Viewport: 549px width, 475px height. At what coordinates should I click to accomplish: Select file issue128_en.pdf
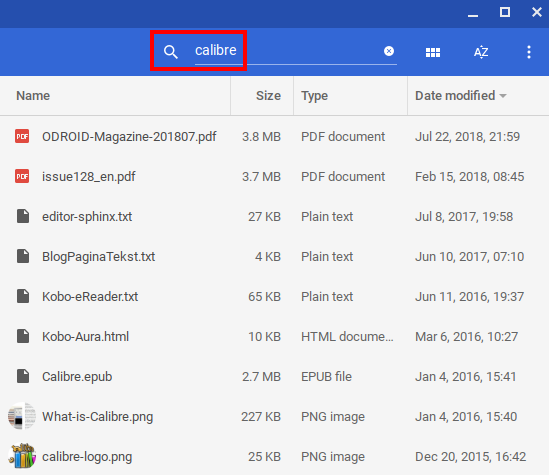coord(89,176)
